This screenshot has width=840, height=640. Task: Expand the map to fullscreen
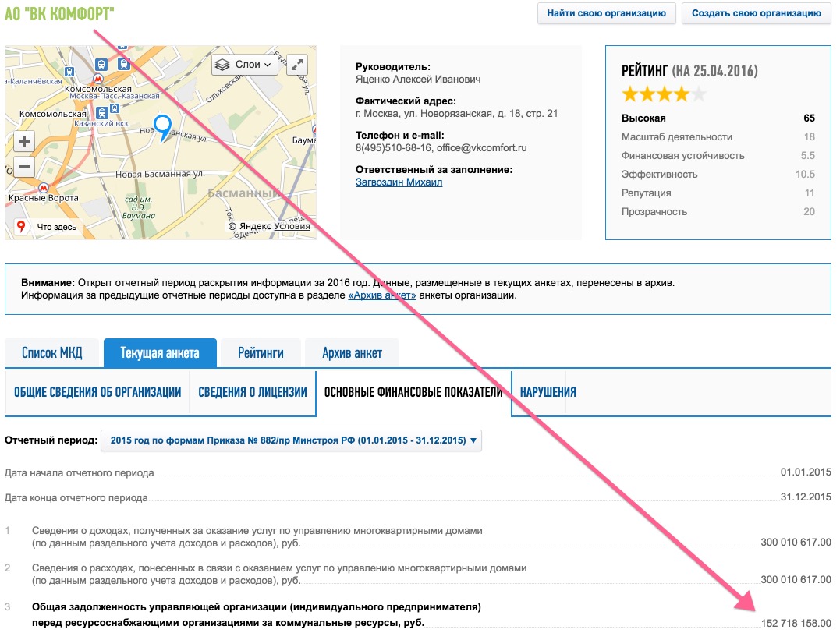297,65
